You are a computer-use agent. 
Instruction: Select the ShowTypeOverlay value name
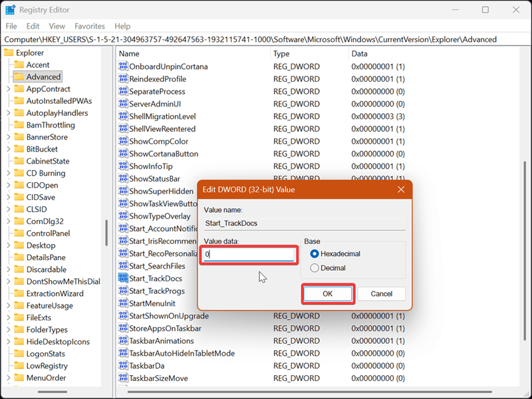click(x=160, y=216)
